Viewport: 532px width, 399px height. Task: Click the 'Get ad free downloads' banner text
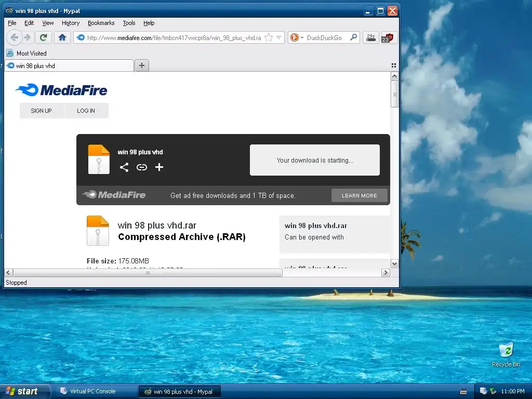[x=233, y=195]
